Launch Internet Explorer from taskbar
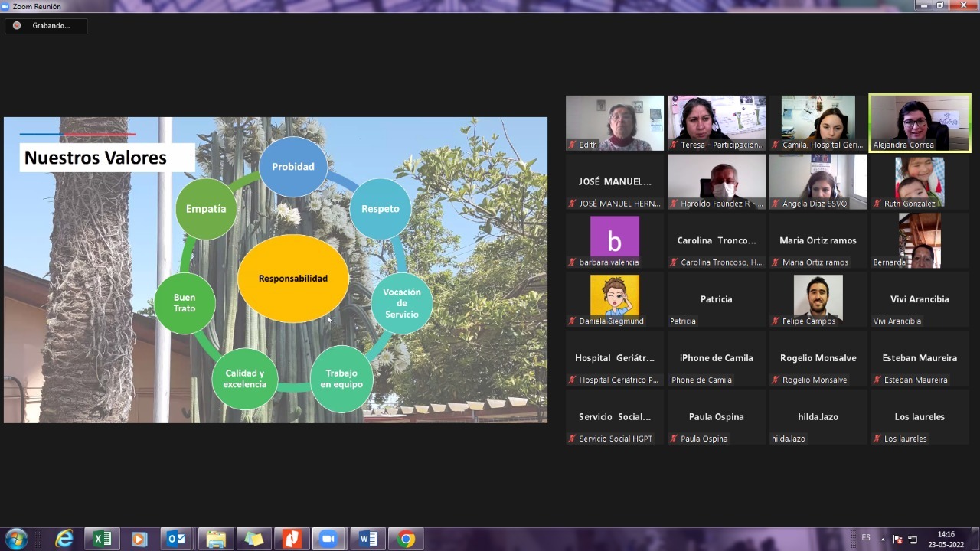 (x=64, y=539)
